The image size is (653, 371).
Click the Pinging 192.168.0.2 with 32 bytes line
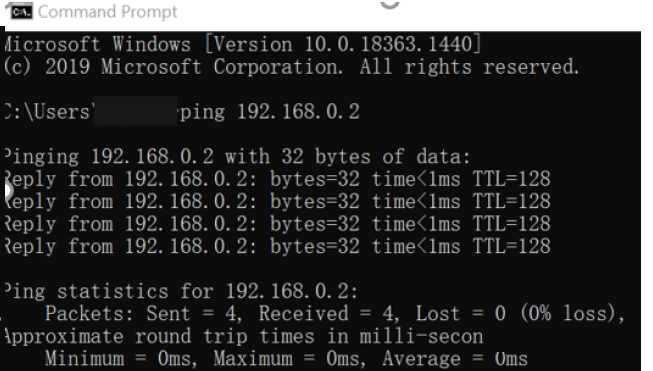click(x=237, y=157)
